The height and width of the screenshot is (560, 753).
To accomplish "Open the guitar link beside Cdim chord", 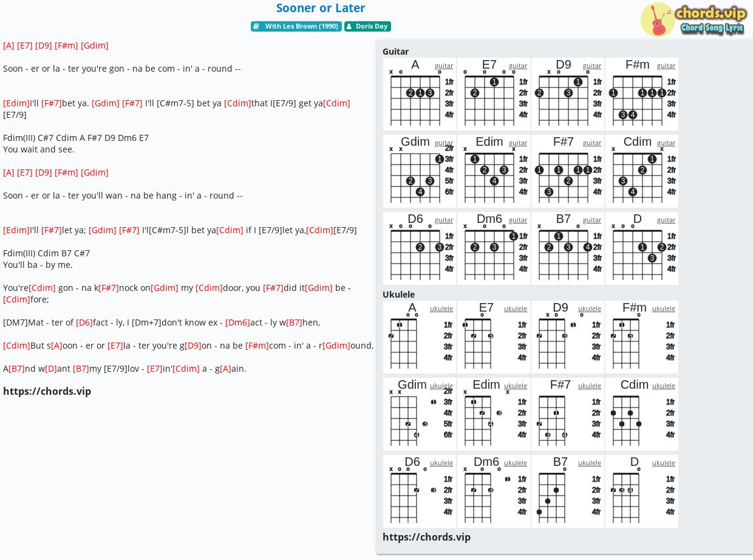I will 666,143.
